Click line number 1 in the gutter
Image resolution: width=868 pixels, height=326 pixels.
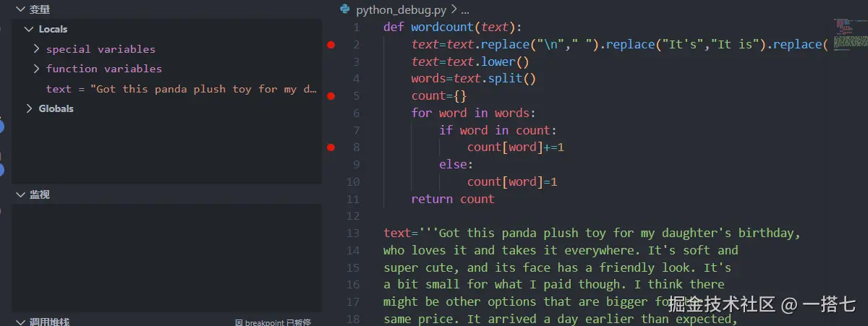356,27
